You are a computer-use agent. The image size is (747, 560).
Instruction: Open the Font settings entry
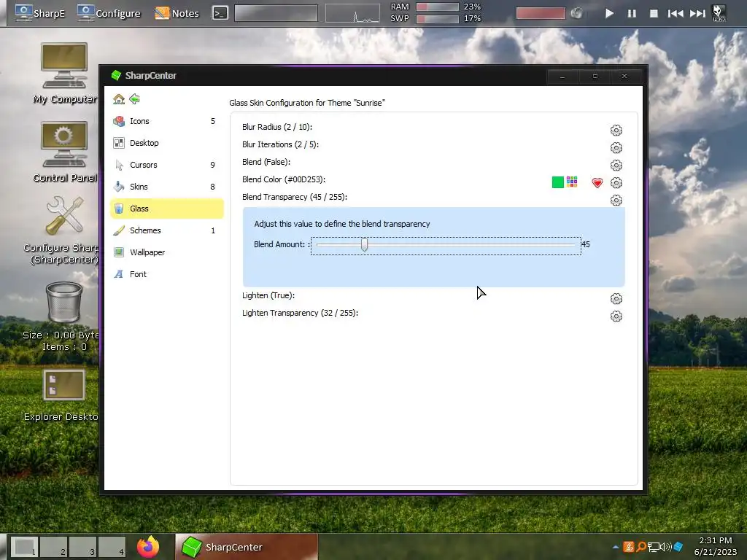point(167,274)
